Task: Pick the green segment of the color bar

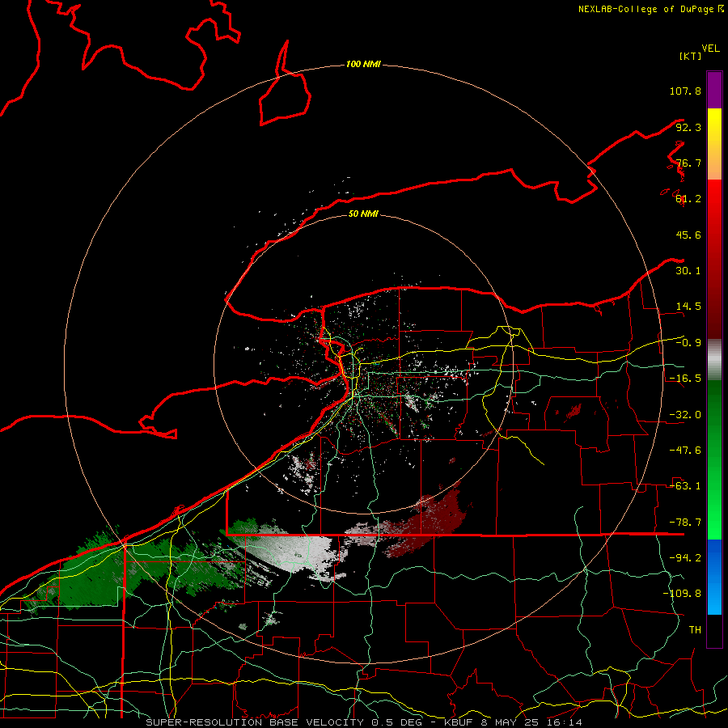Action: (x=714, y=459)
